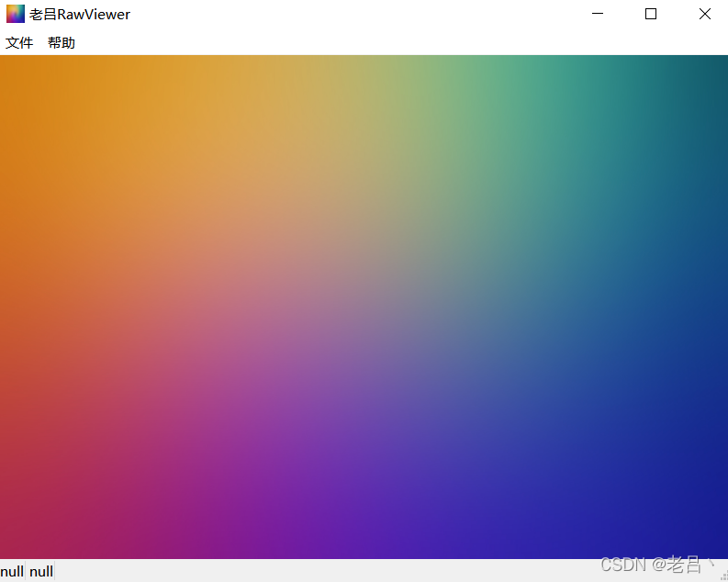This screenshot has height=582, width=728.
Task: Close the RawViewer window
Action: click(x=705, y=14)
